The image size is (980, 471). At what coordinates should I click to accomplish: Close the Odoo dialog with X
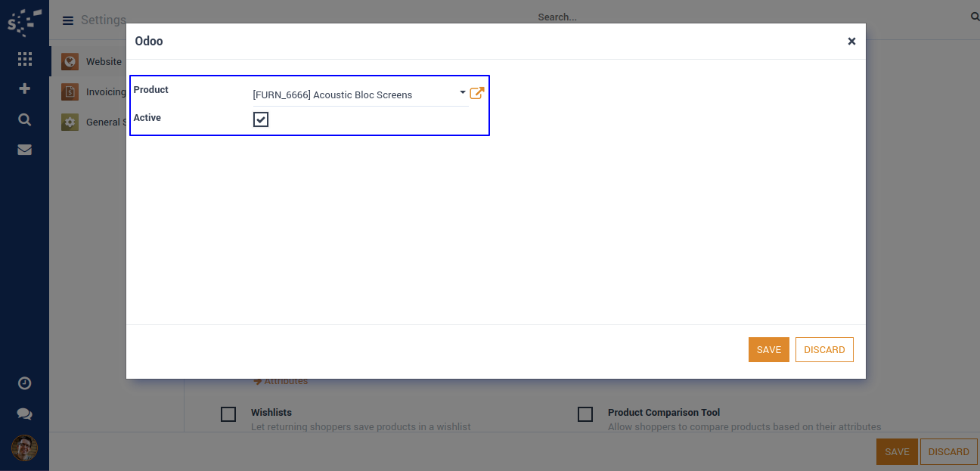851,42
